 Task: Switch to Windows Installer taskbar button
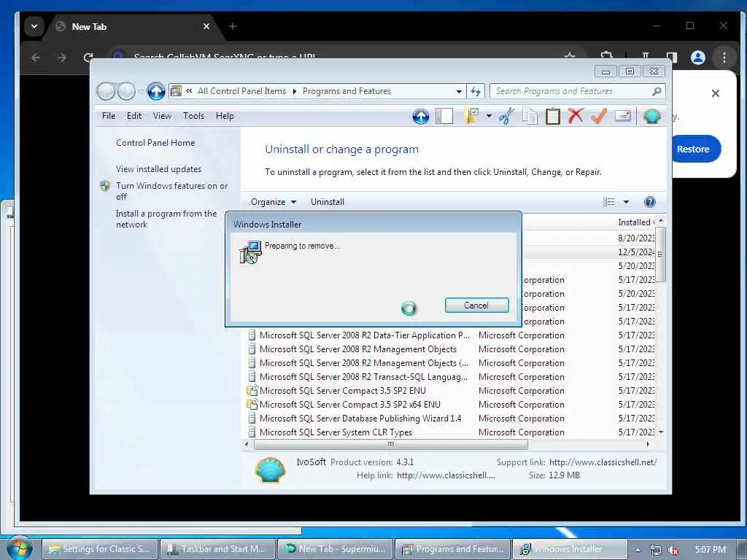pos(569,550)
